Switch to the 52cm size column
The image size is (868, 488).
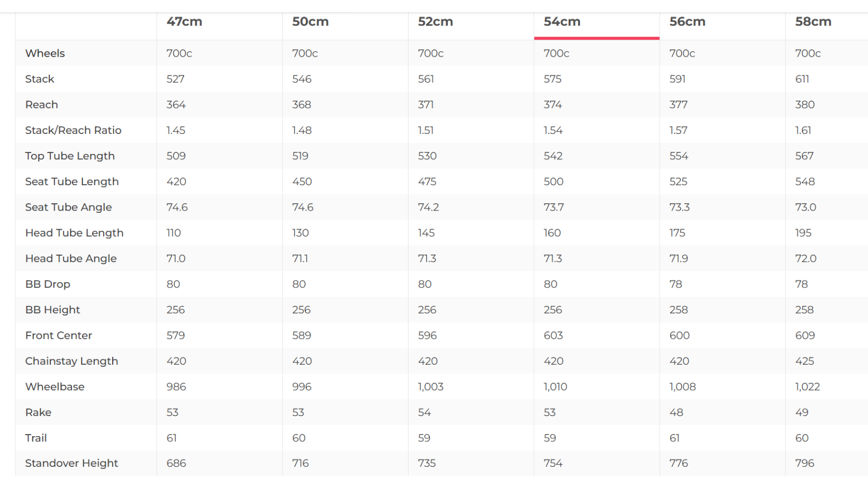pyautogui.click(x=436, y=22)
